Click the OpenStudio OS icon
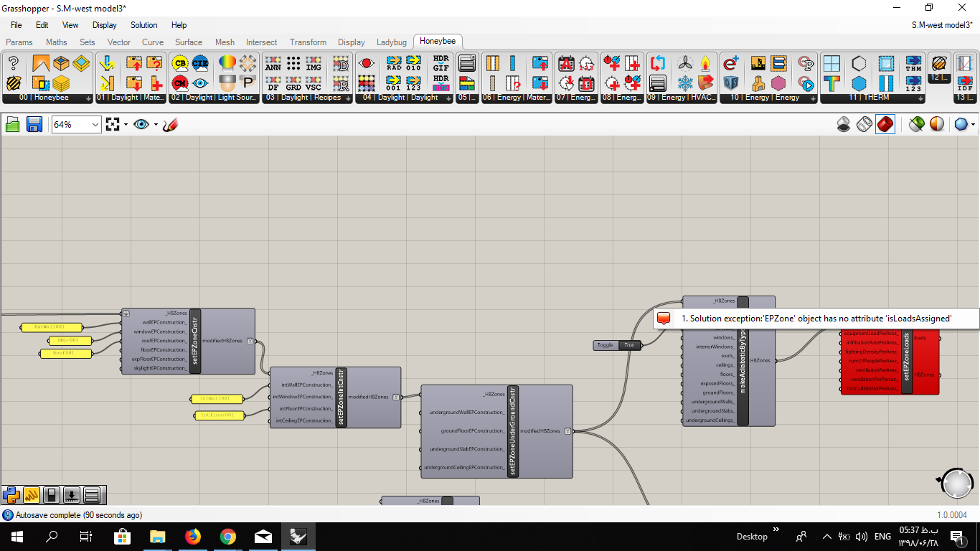Screen dimensions: 980x551 [731, 83]
